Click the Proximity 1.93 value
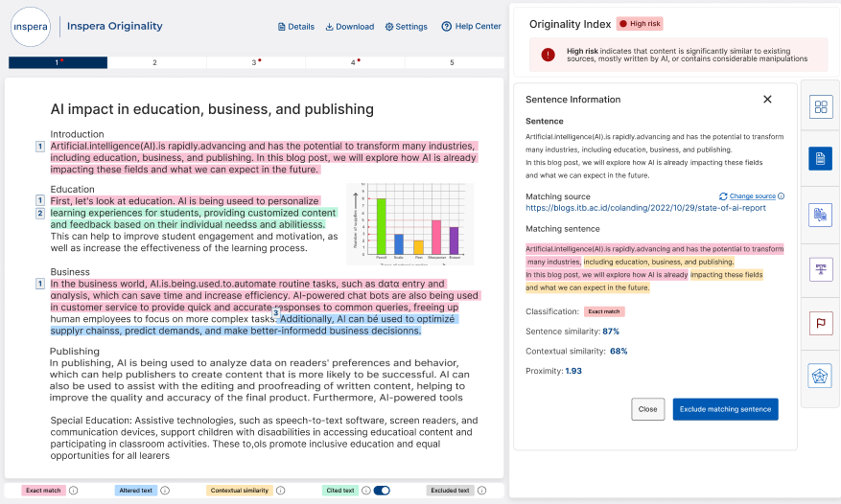 pyautogui.click(x=573, y=371)
